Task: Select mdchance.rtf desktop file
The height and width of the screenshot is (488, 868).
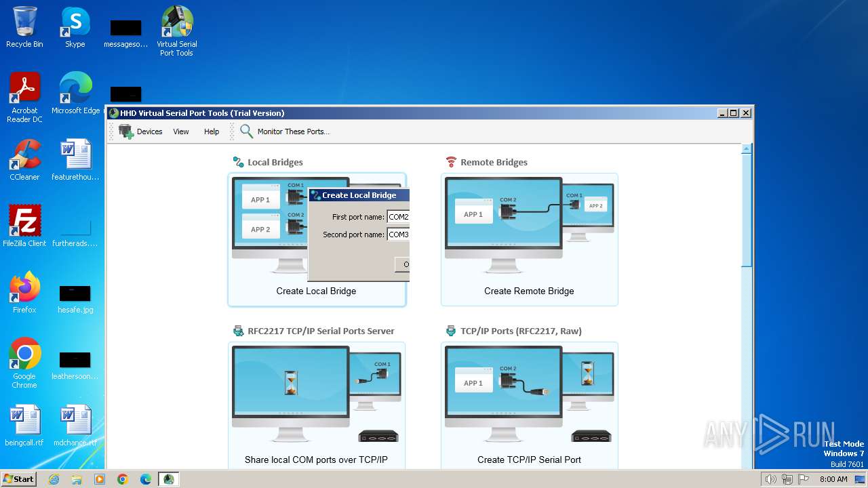Action: (75, 426)
